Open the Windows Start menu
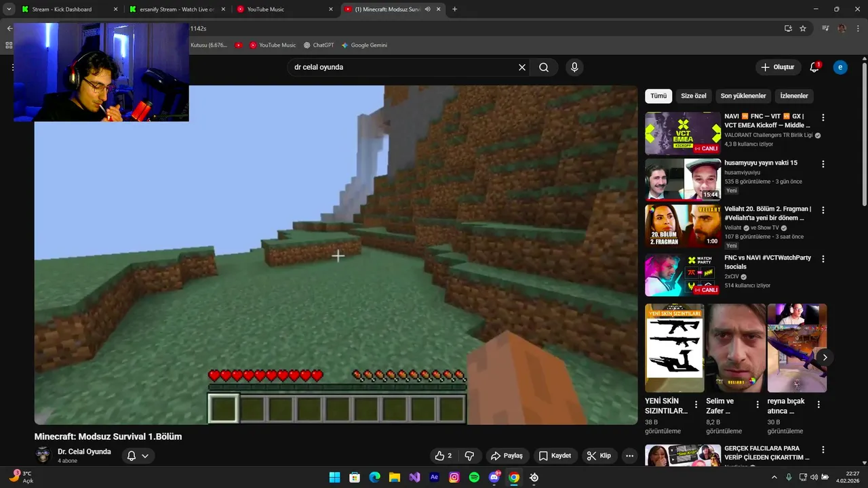 334,477
